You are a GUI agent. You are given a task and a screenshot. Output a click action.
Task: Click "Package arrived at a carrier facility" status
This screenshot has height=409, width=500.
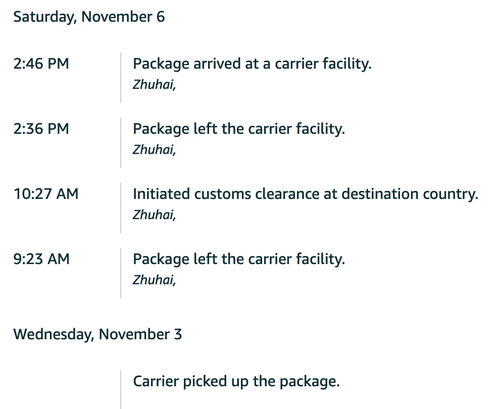pyautogui.click(x=252, y=64)
